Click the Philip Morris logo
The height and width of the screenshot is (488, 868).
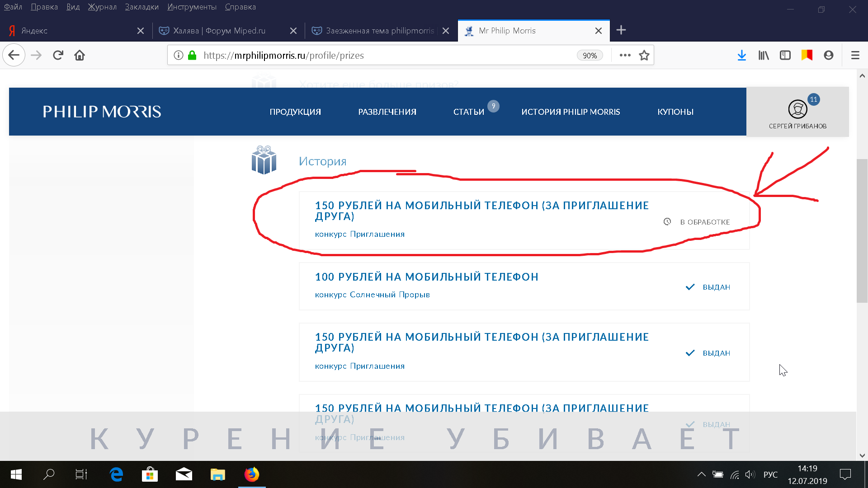(102, 112)
